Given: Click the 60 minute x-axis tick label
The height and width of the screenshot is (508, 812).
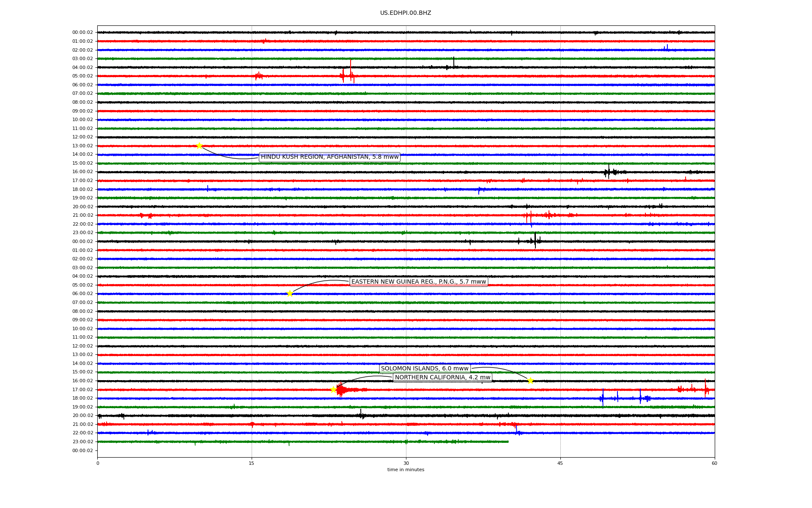Looking at the screenshot, I should pos(714,463).
